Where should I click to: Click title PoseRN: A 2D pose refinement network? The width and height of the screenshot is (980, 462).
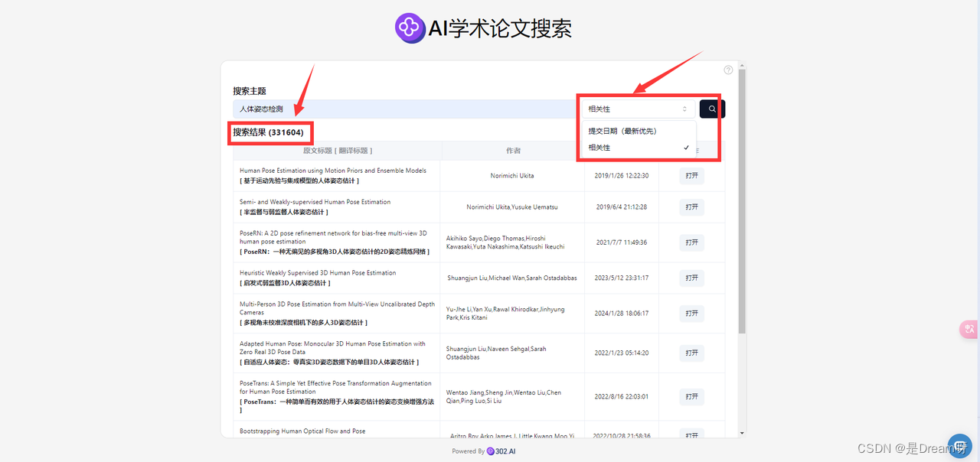coord(333,237)
